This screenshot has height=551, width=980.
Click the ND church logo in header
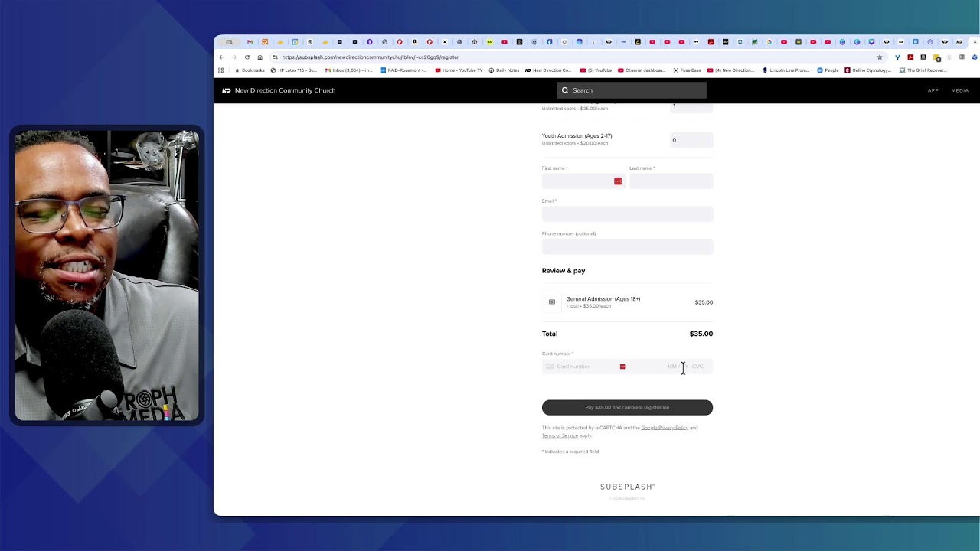pyautogui.click(x=227, y=90)
